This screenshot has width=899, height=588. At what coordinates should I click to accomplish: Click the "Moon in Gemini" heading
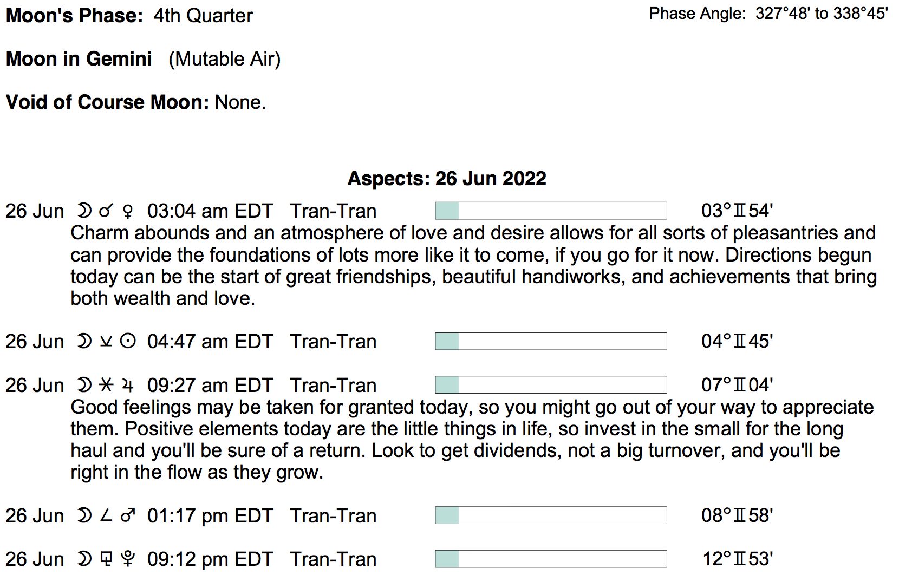point(79,59)
